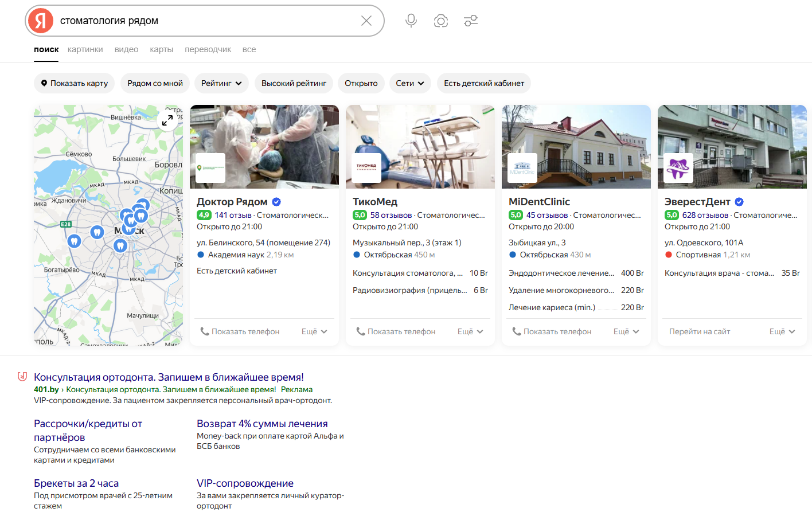Go to ЭверестДент website
This screenshot has height=516, width=812.
700,331
